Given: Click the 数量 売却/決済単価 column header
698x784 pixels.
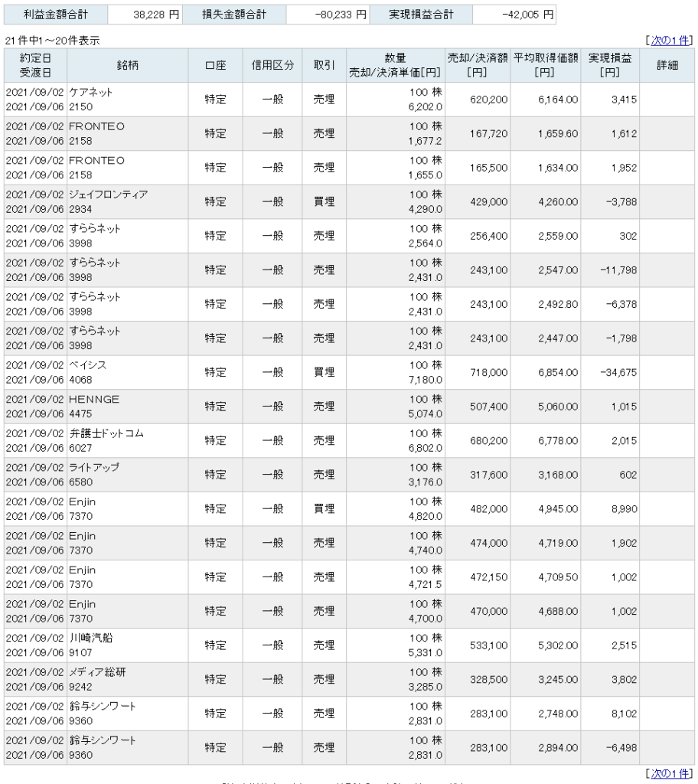Looking at the screenshot, I should [395, 66].
